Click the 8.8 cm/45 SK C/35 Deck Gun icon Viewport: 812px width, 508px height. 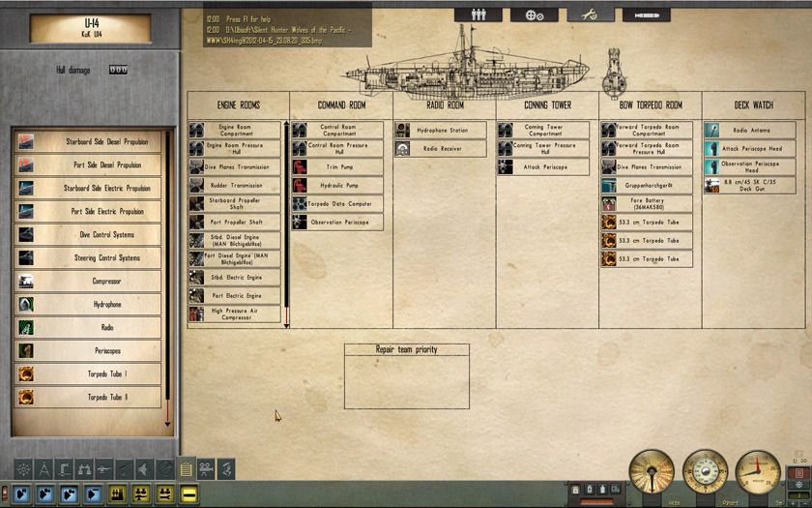(711, 185)
